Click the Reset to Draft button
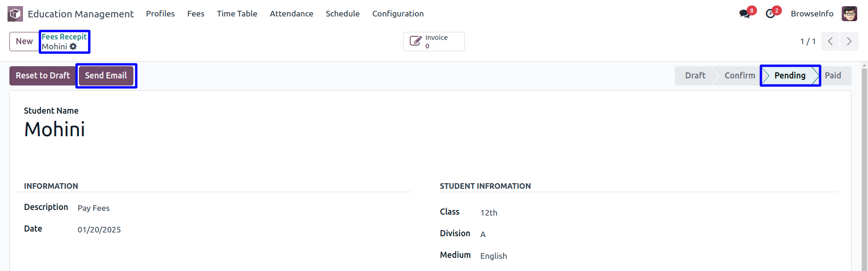 pos(43,76)
